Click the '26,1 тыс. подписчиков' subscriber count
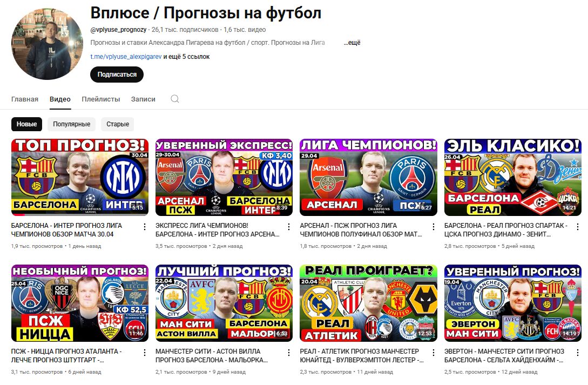Screen dimensions: 588x385 (185, 30)
